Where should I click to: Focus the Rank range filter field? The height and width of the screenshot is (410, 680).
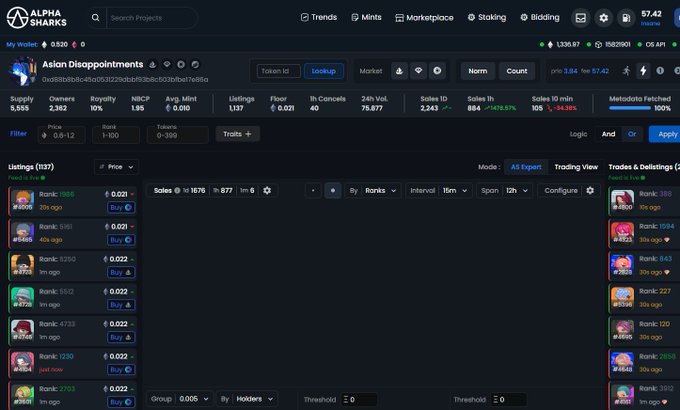tap(116, 135)
